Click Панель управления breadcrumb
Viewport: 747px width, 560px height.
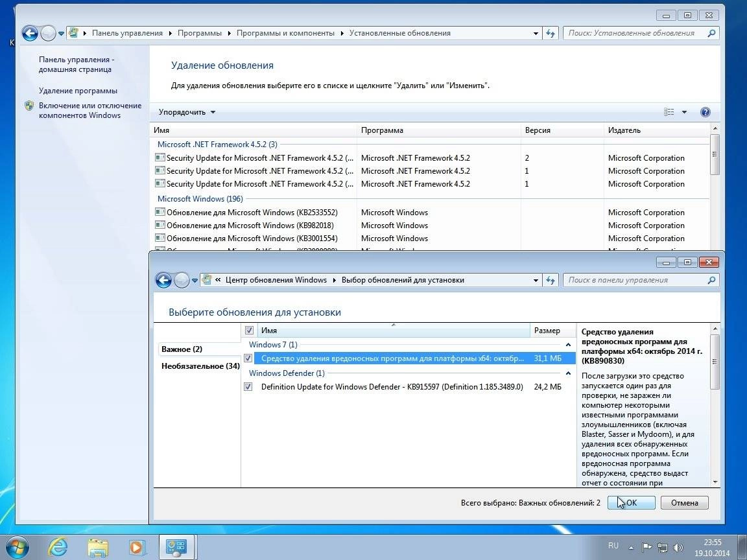[x=127, y=33]
